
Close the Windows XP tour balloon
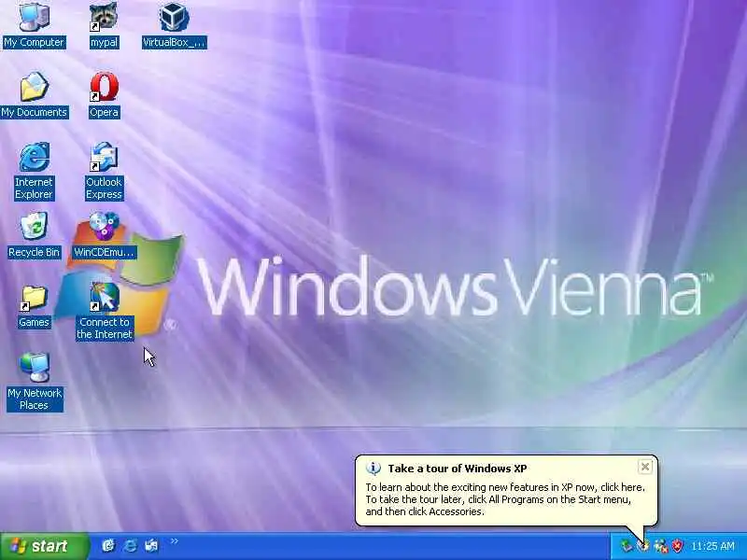644,467
